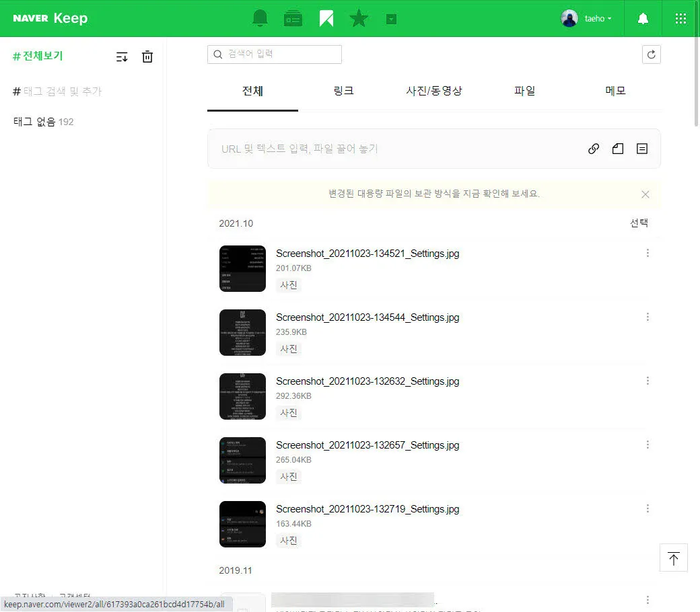Dismiss the yellow notice banner
Viewport: 700px width, 612px height.
click(x=645, y=194)
